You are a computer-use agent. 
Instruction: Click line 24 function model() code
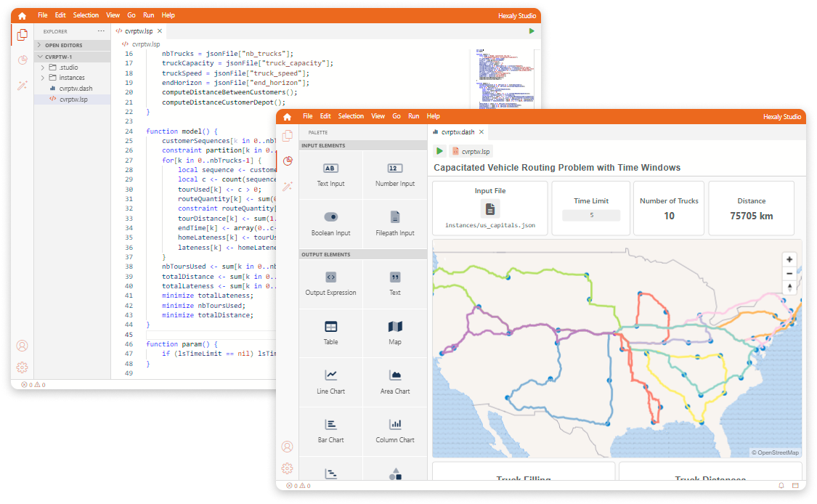[182, 131]
